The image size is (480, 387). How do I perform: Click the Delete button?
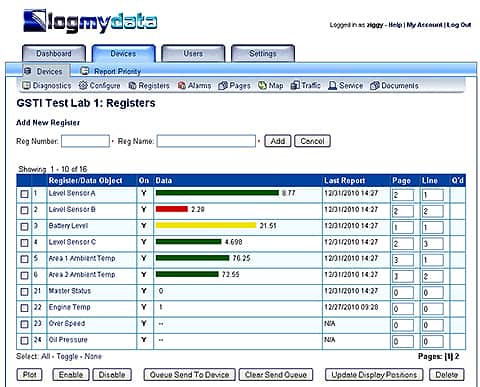click(x=447, y=375)
